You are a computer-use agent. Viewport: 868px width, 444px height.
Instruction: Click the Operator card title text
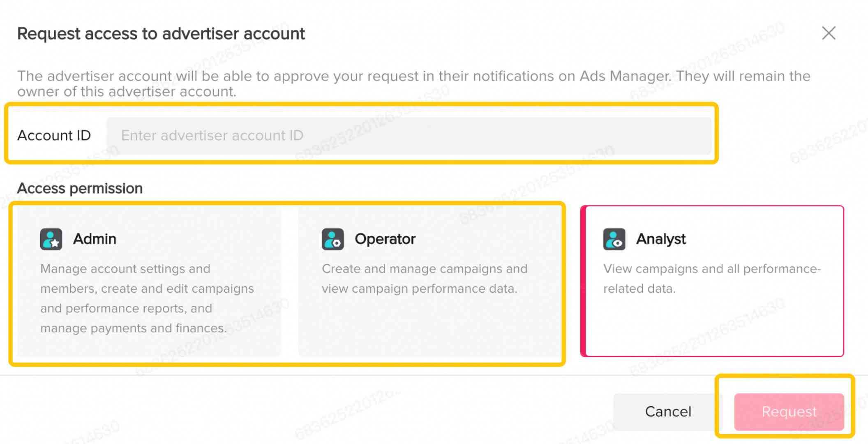point(385,239)
